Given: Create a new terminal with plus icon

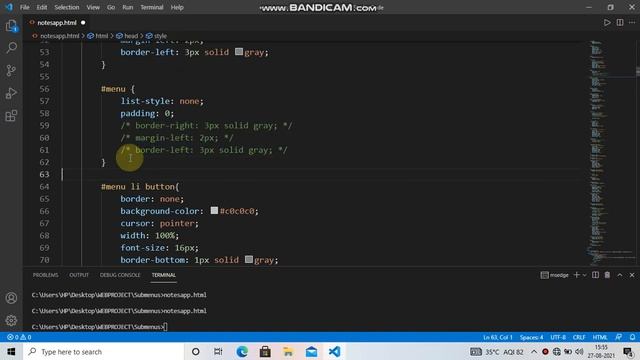Looking at the screenshot, I should [x=577, y=275].
